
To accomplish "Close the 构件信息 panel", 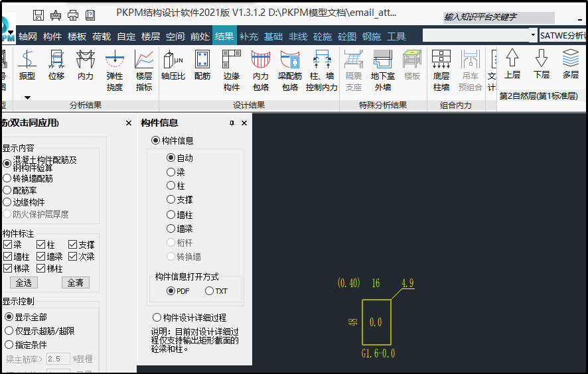I will pos(244,123).
